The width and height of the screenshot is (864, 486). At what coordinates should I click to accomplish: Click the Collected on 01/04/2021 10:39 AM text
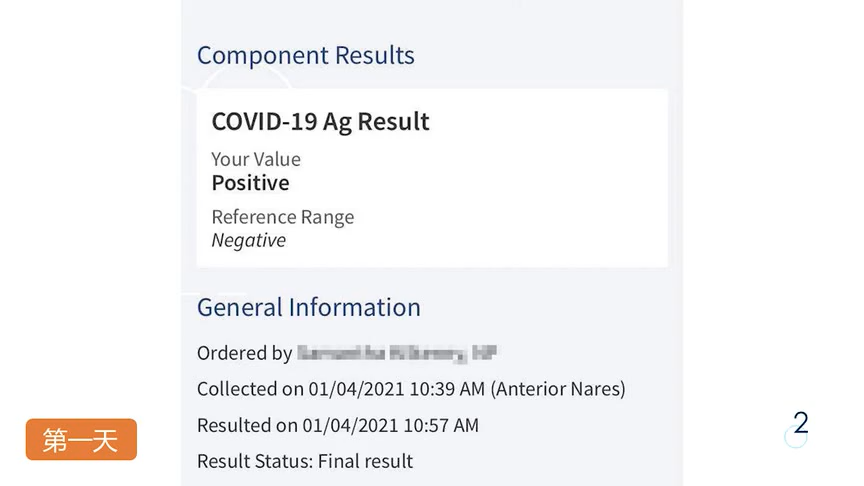(340, 389)
